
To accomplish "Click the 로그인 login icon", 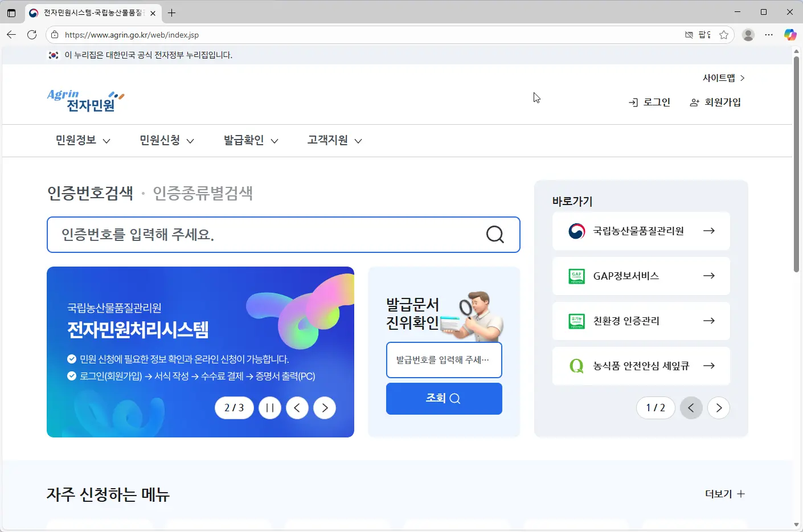I will pos(633,102).
